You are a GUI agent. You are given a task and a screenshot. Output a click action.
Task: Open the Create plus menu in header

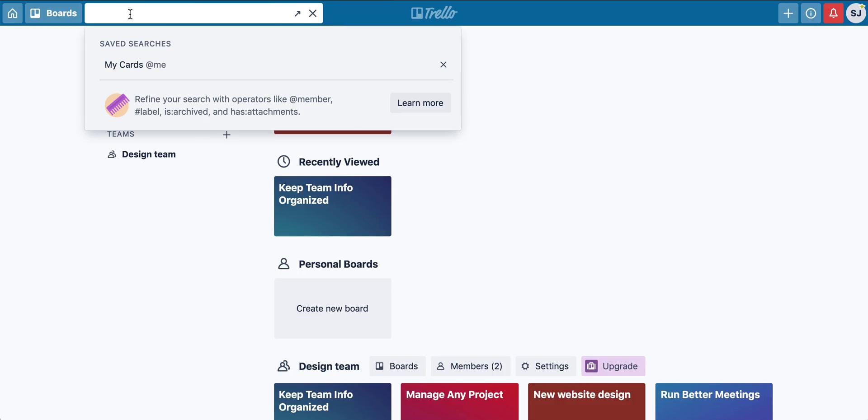click(x=788, y=13)
